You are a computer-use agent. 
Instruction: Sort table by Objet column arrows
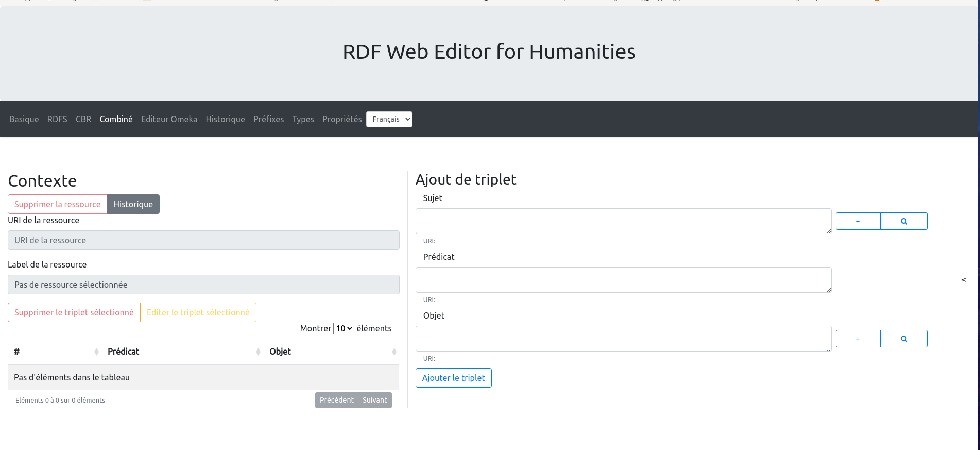click(x=394, y=352)
